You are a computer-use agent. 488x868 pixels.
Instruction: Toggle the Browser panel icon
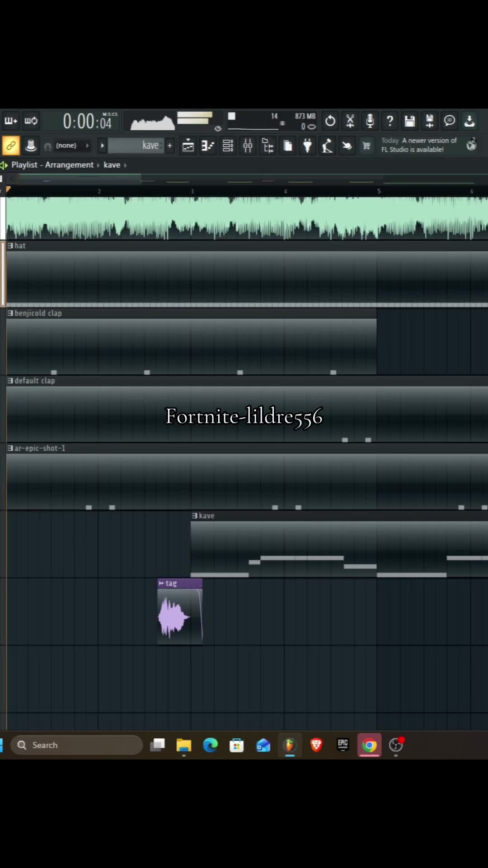coord(267,146)
